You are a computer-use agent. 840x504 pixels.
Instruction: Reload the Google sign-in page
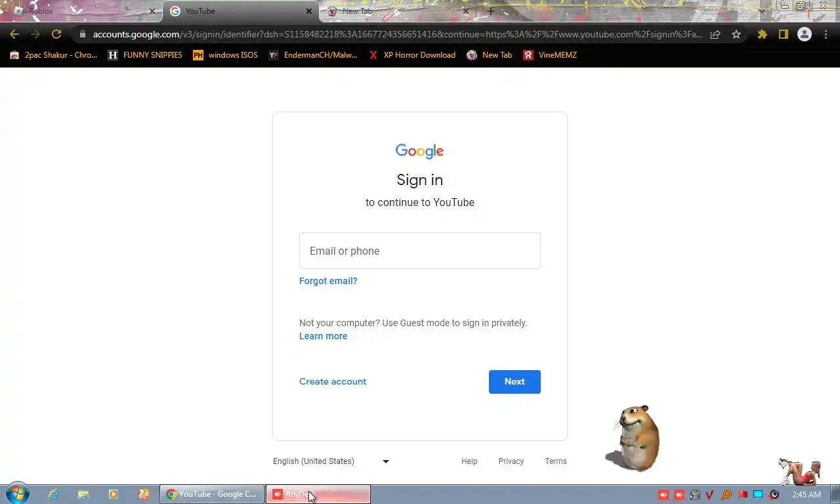point(56,34)
